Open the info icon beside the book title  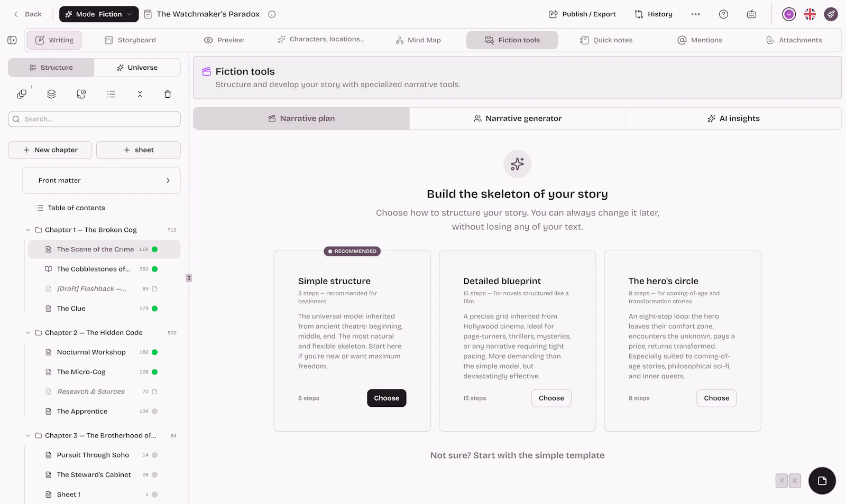(x=272, y=14)
